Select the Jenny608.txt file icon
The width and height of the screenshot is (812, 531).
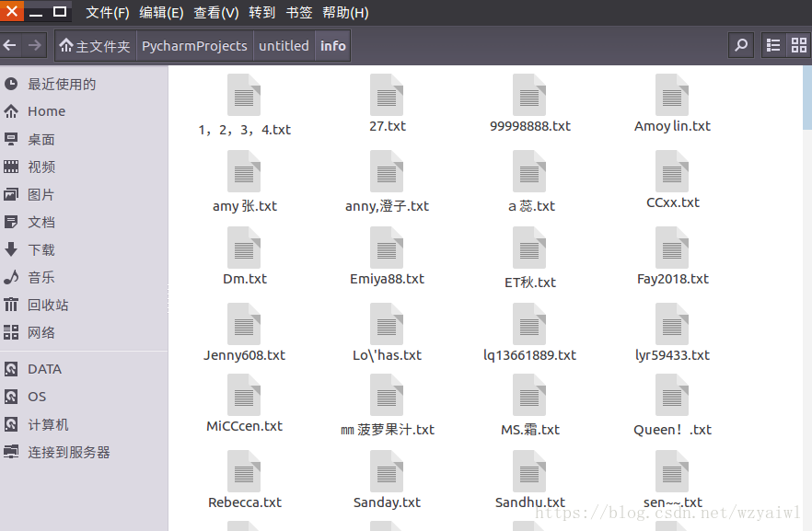[244, 324]
